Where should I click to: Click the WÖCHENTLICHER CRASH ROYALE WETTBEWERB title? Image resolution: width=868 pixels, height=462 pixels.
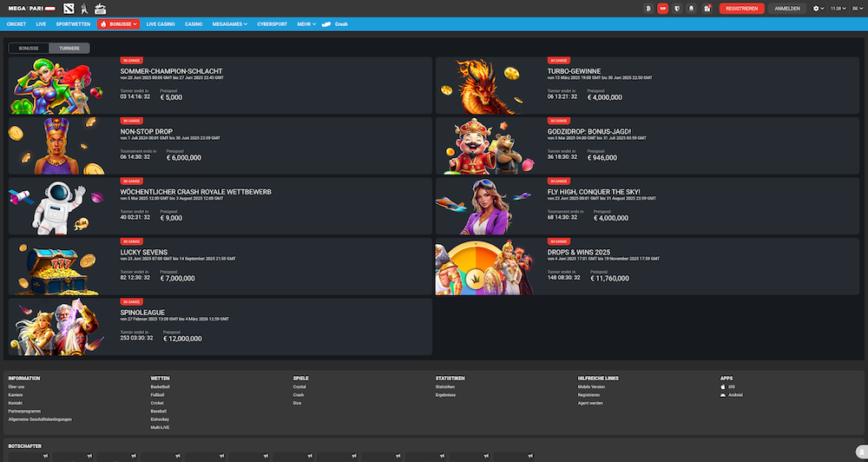(x=196, y=192)
